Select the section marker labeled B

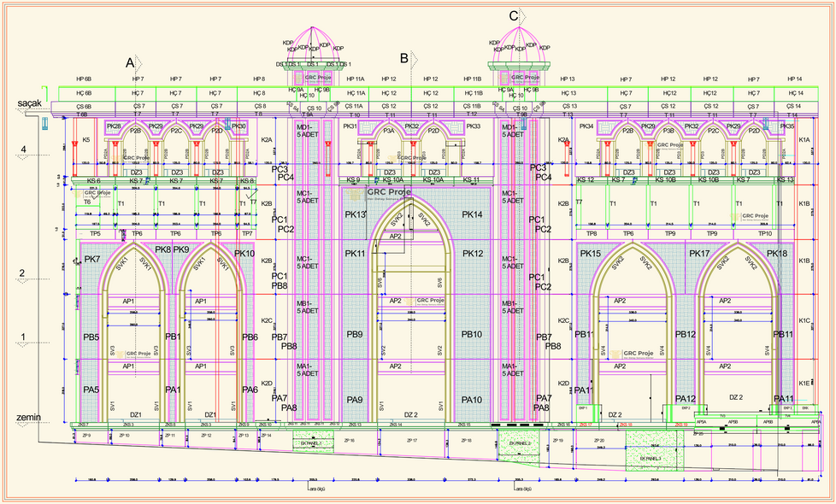[x=404, y=57]
